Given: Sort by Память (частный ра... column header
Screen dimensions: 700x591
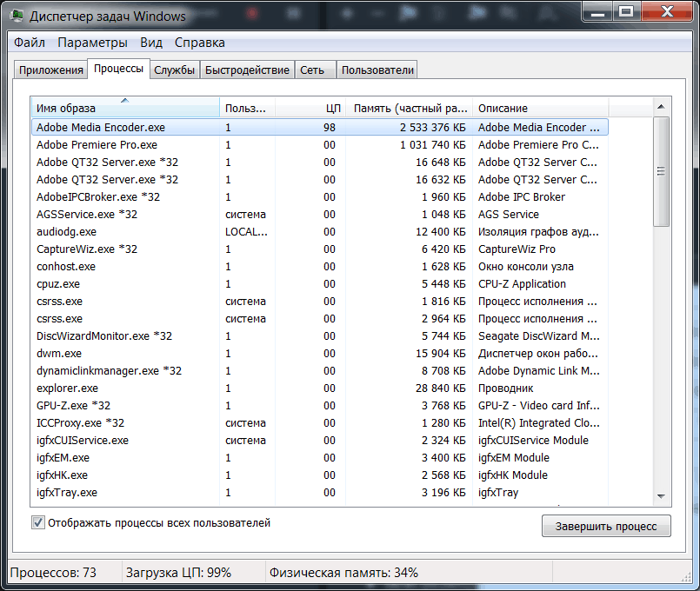Looking at the screenshot, I should tap(410, 108).
